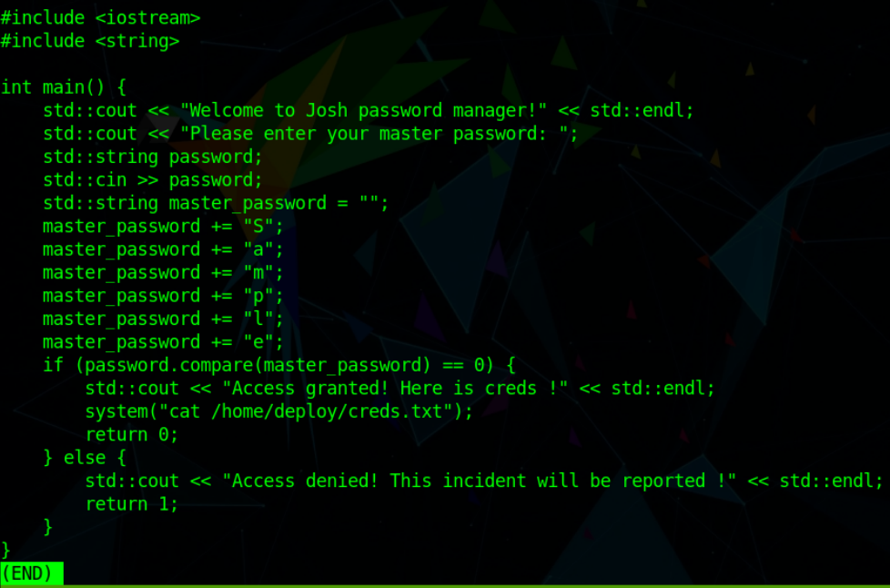Click the master_password += "p" line
The height and width of the screenshot is (588, 890).
pos(164,296)
